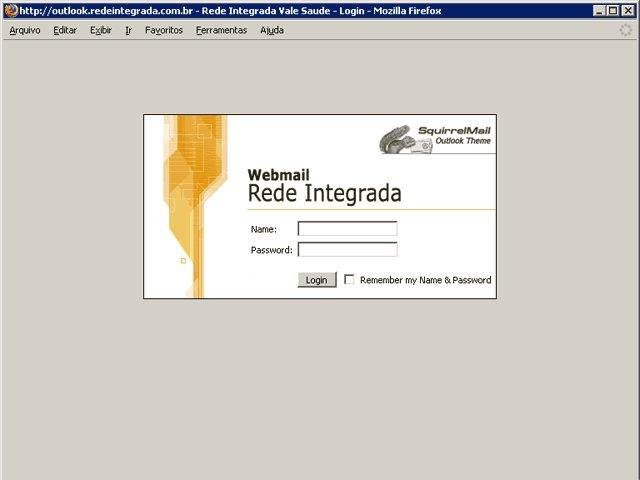Open the Favoritos menu
The width and height of the screenshot is (640, 480).
(164, 30)
